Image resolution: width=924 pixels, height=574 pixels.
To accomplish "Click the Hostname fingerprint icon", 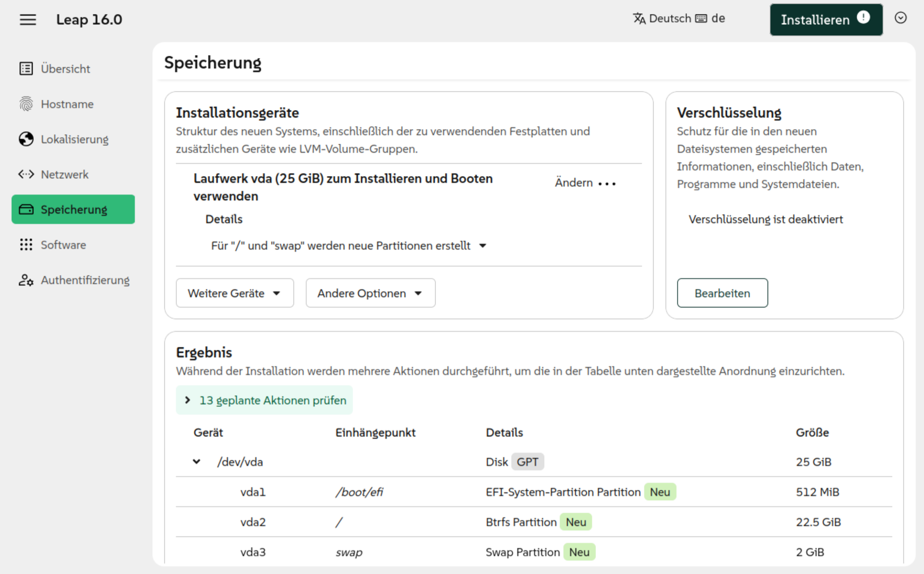I will coord(26,104).
